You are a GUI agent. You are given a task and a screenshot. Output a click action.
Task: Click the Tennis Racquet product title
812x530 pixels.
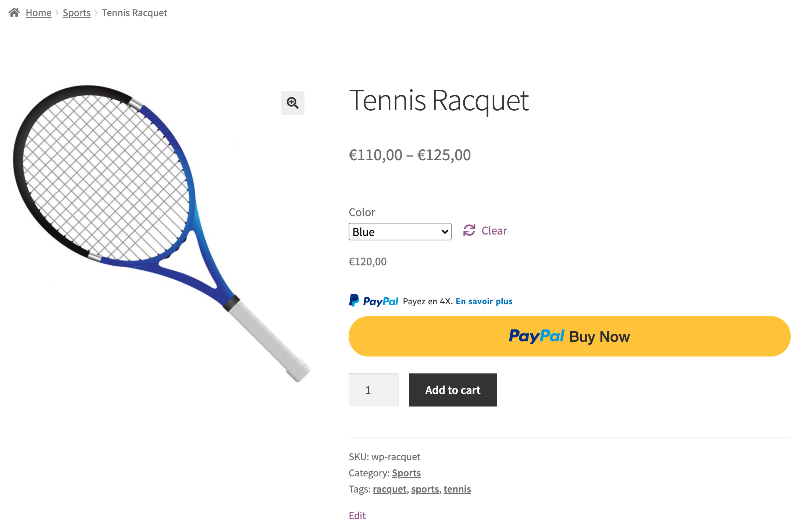click(439, 100)
